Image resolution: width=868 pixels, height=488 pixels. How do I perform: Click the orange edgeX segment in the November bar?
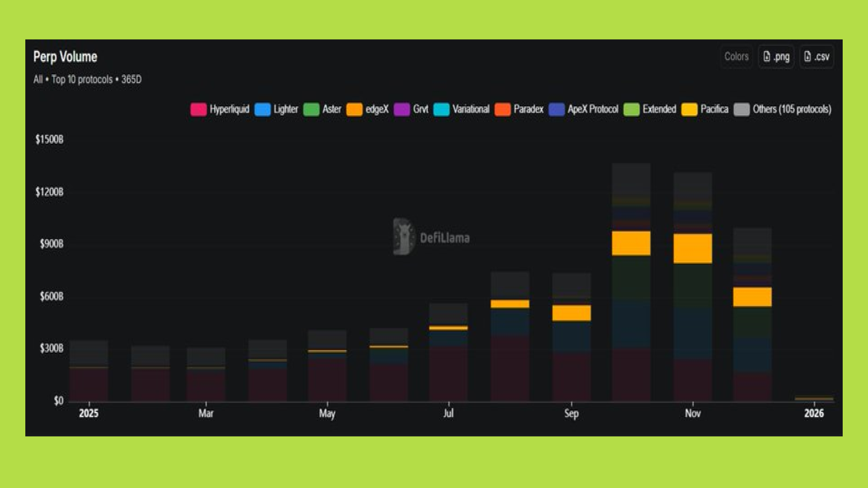click(x=693, y=249)
